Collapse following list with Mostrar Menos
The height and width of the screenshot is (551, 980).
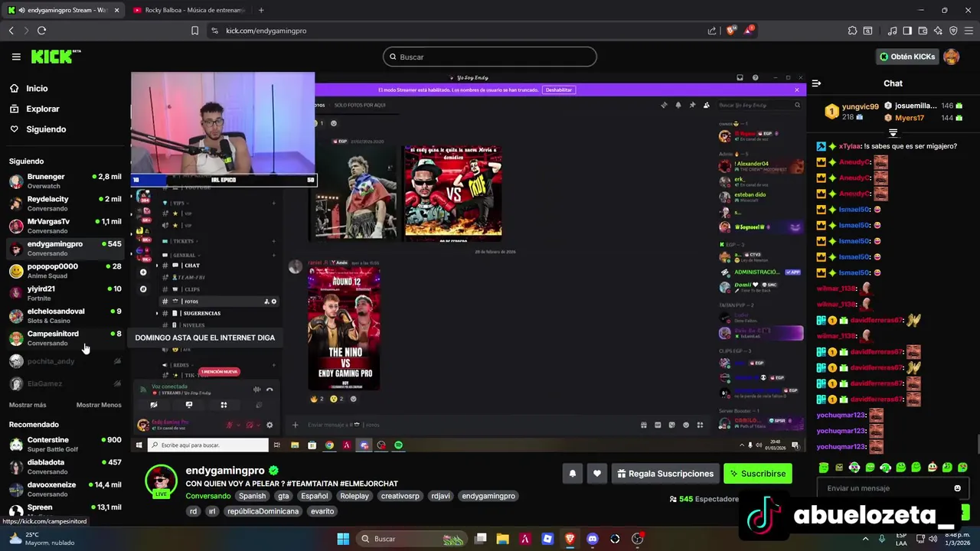point(99,405)
